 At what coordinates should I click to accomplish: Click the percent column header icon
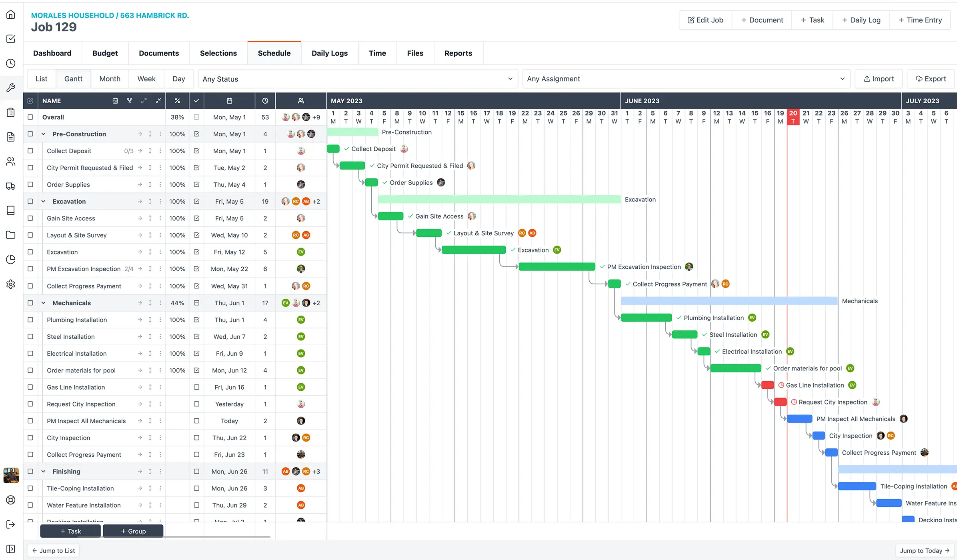[177, 101]
